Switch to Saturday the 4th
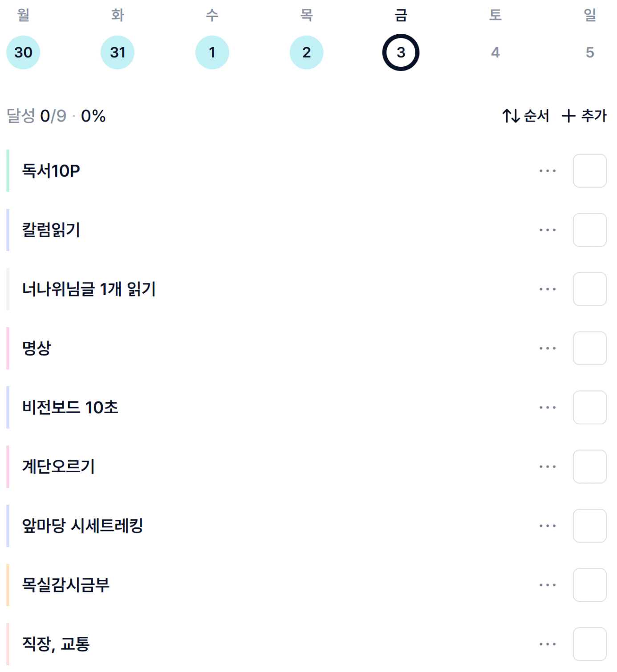This screenshot has width=617, height=672. (x=495, y=53)
